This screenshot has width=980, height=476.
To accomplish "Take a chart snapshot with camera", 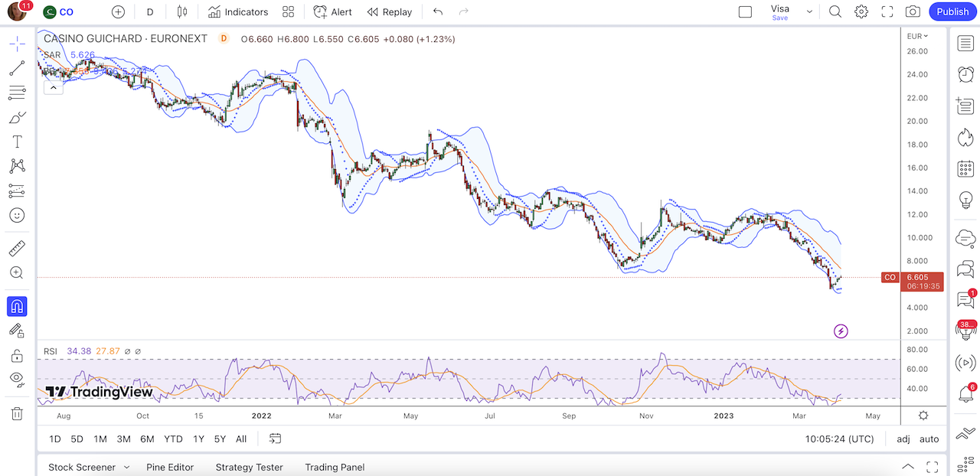I will coord(913,11).
